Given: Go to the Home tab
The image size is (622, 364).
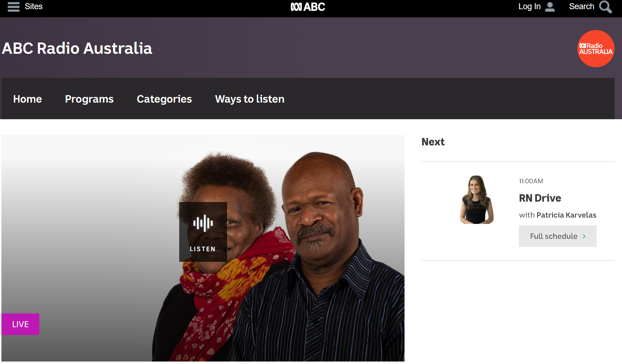Looking at the screenshot, I should click(28, 99).
